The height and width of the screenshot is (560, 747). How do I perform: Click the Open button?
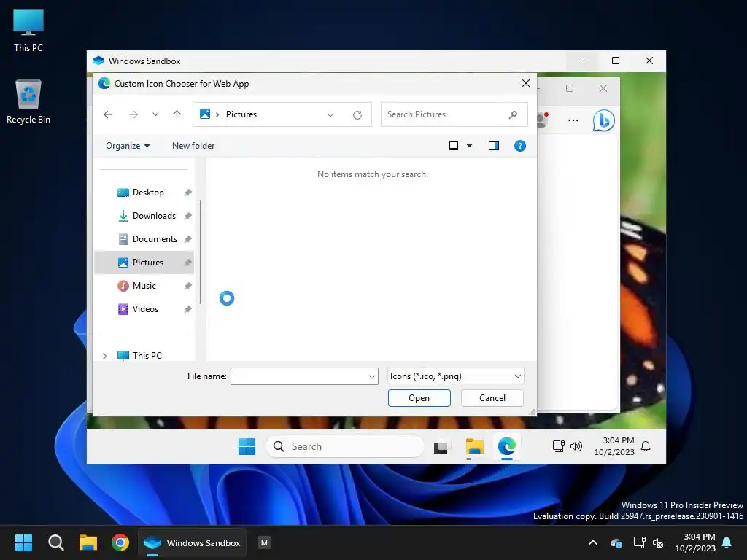(x=419, y=398)
